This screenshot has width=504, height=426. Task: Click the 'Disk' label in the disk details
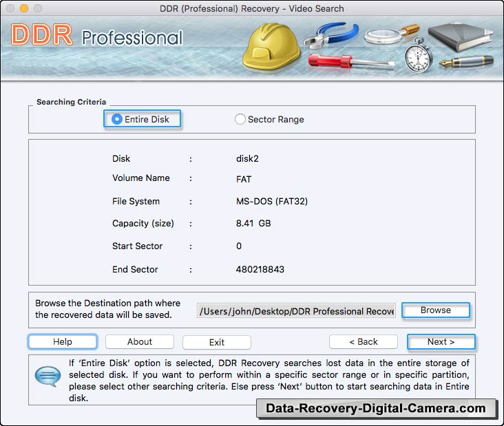point(121,159)
